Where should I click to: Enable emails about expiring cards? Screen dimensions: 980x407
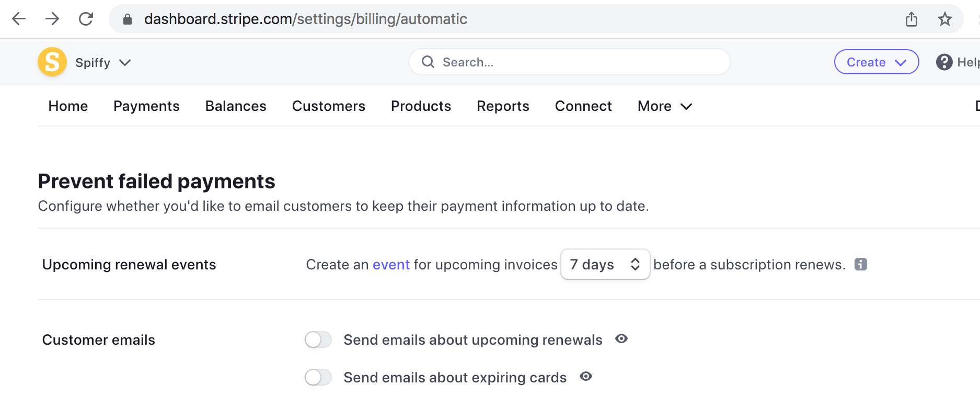[318, 377]
